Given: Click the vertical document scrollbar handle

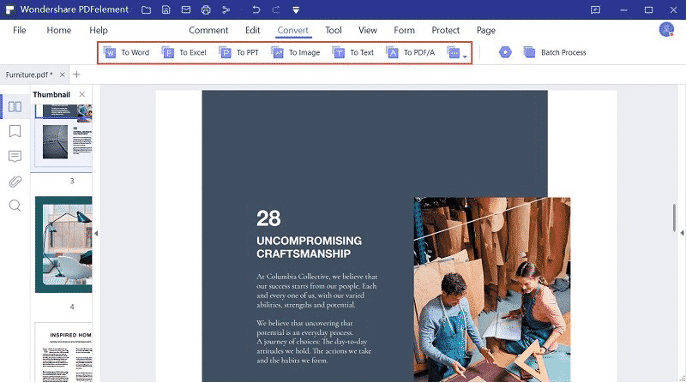Looking at the screenshot, I should pyautogui.click(x=674, y=217).
